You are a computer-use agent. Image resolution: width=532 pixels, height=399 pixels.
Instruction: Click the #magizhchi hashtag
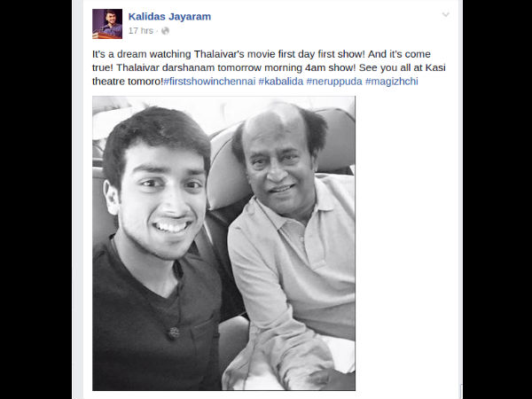[x=392, y=82]
